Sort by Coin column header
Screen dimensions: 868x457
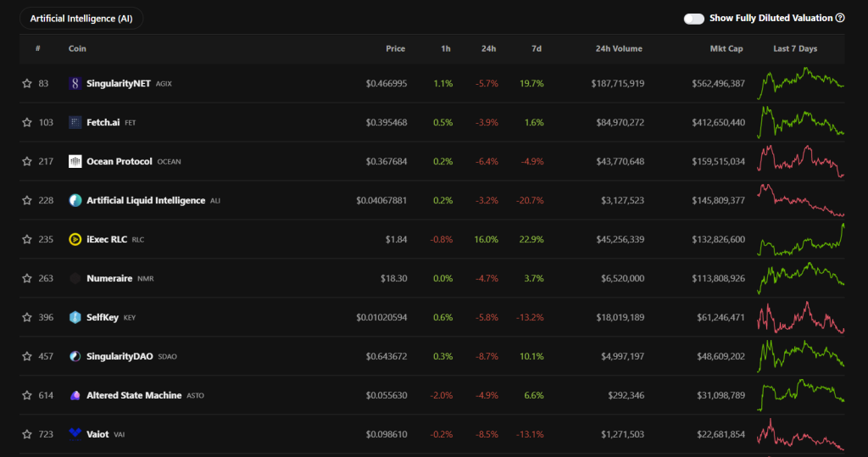pos(77,48)
